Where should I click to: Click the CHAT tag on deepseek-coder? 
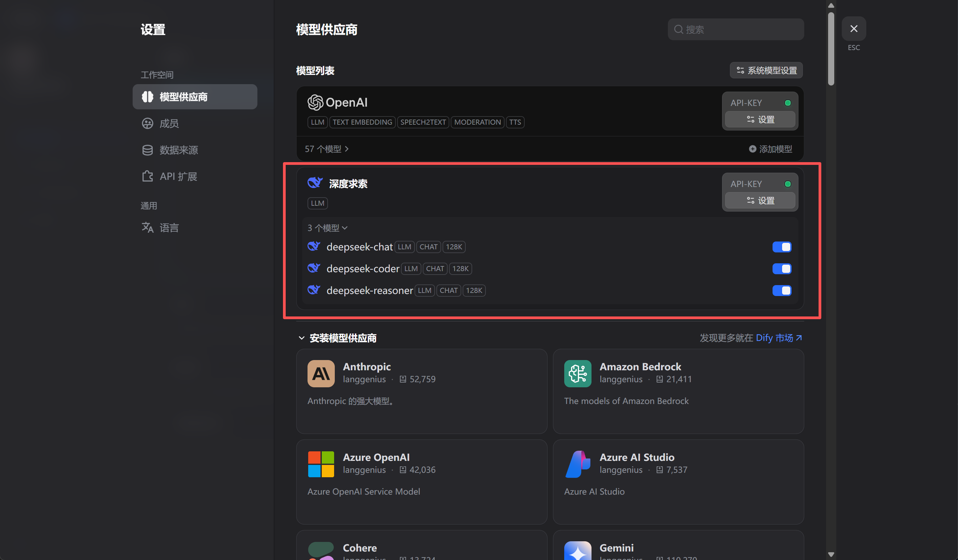click(x=435, y=269)
